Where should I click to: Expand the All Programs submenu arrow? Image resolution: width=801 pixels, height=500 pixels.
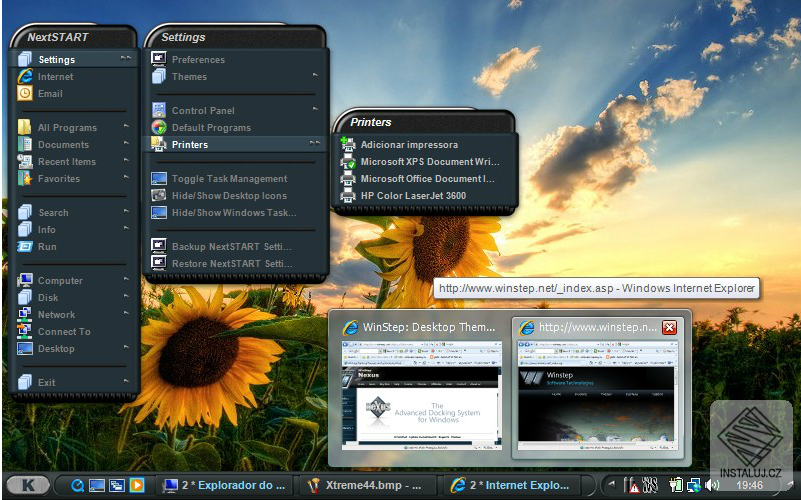click(x=126, y=126)
